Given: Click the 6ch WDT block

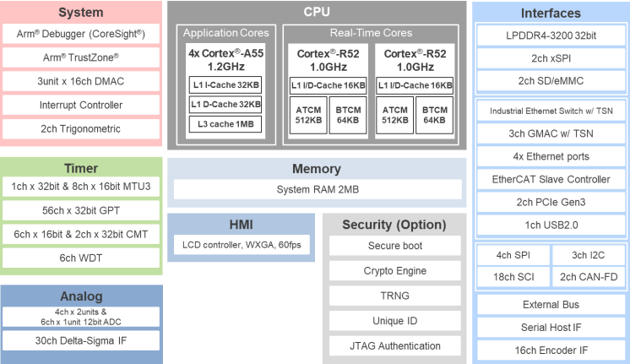Looking at the screenshot, I should click(x=81, y=258).
